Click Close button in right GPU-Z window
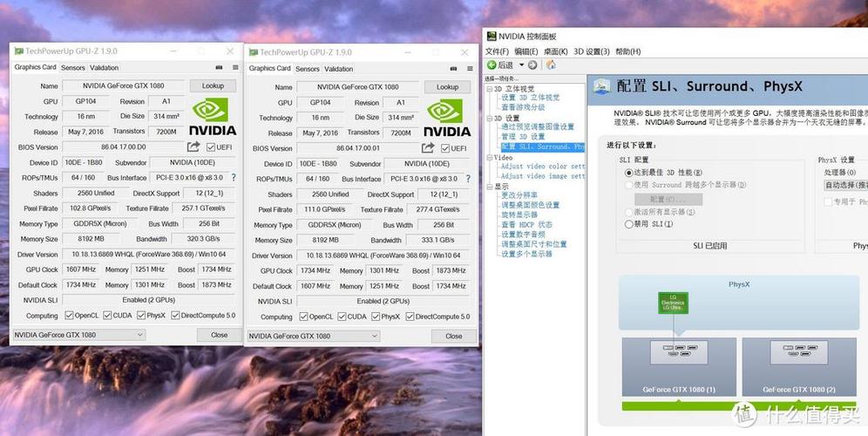The width and height of the screenshot is (868, 436). point(454,336)
